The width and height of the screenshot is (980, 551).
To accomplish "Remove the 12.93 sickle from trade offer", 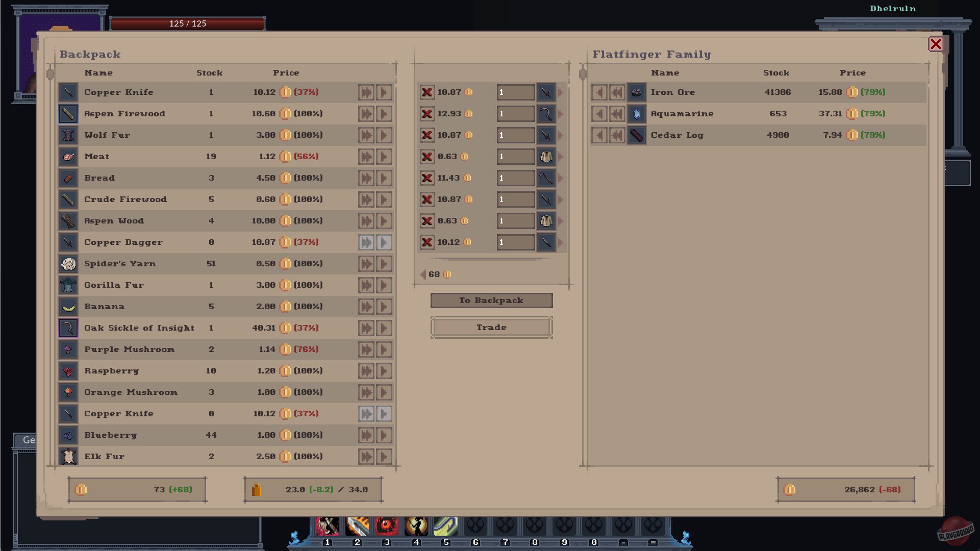I will click(427, 114).
